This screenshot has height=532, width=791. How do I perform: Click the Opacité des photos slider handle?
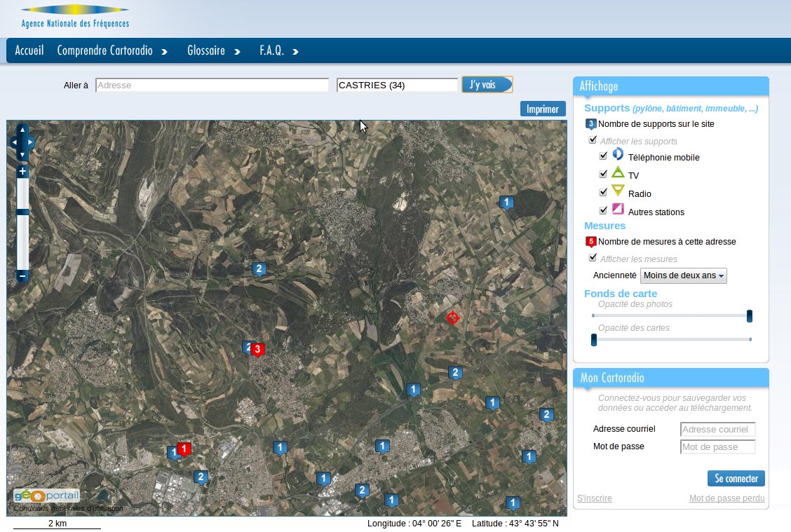[x=749, y=316]
